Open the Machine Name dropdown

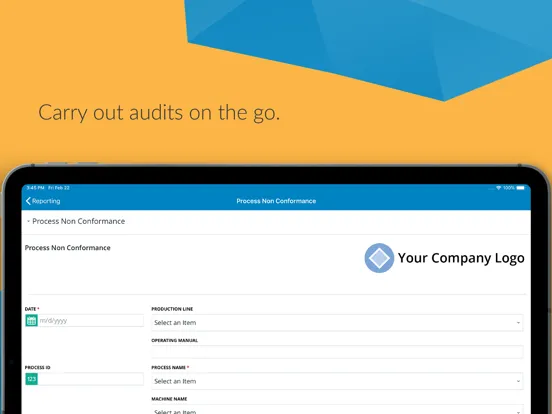(x=337, y=410)
